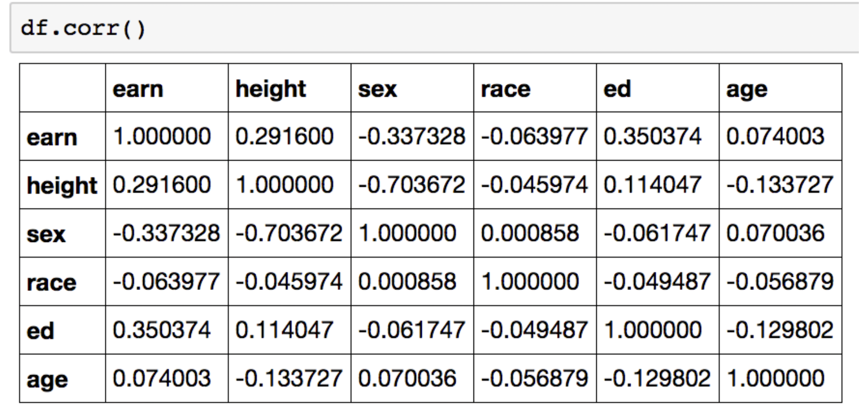The height and width of the screenshot is (410, 868).
Task: Select the earn column header
Action: pyautogui.click(x=167, y=88)
